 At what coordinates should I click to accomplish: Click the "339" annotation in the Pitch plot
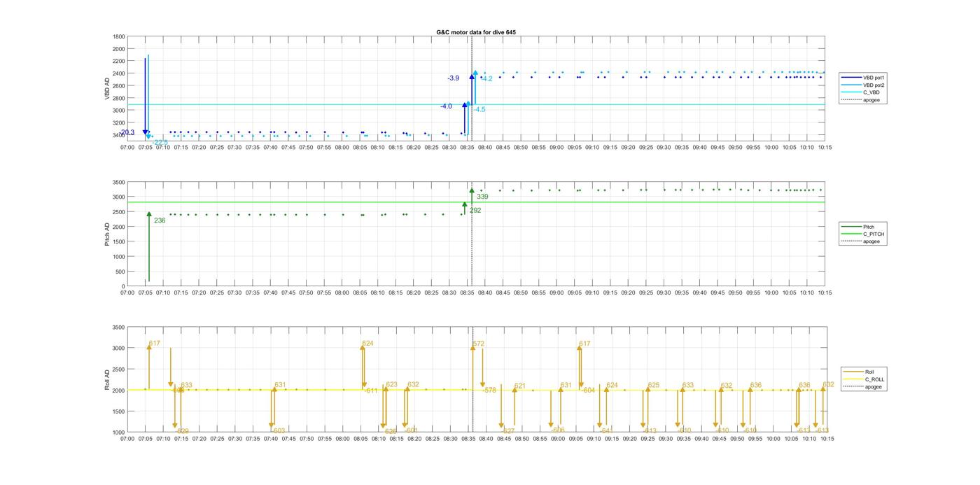482,197
